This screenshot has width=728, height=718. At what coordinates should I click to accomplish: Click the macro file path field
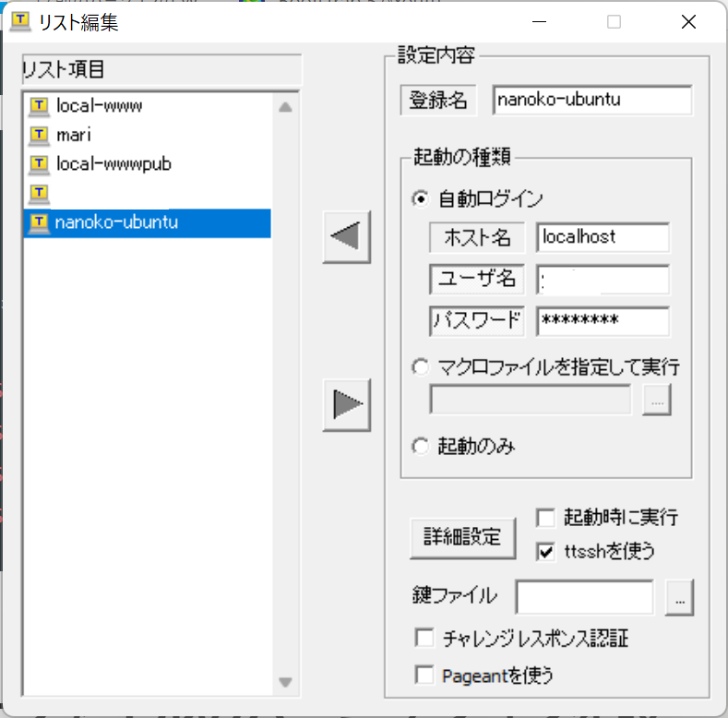click(x=531, y=400)
